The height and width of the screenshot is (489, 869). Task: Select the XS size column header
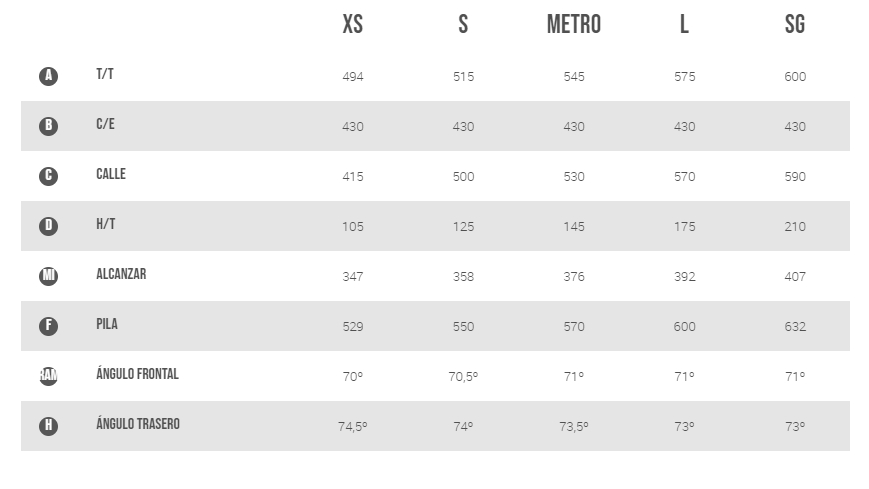pyautogui.click(x=352, y=24)
